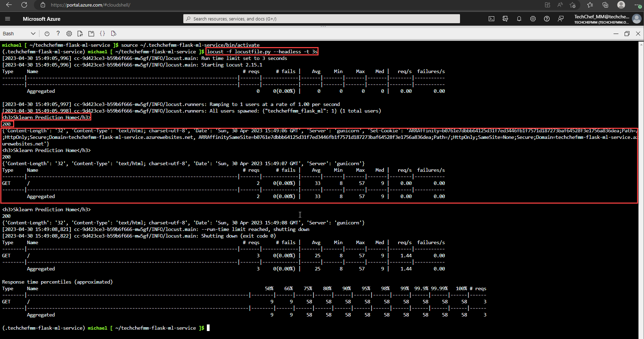Click the Azure search resources bar
644x339 pixels.
321,19
